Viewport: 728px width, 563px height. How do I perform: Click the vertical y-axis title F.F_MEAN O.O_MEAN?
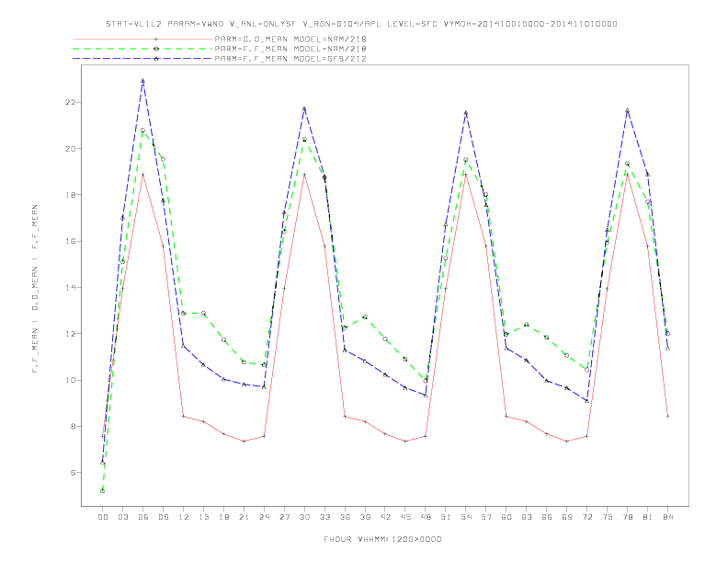[35, 289]
